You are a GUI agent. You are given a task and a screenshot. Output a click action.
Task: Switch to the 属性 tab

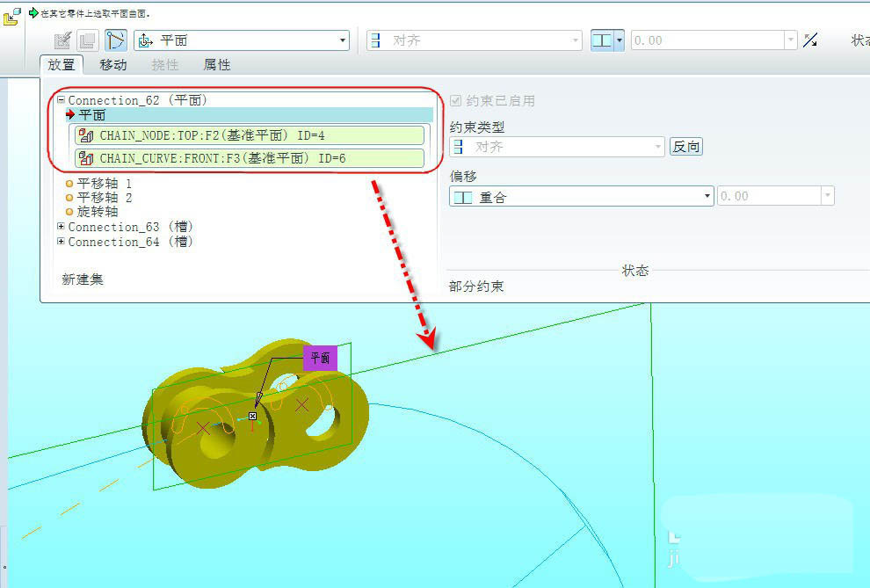pos(217,65)
